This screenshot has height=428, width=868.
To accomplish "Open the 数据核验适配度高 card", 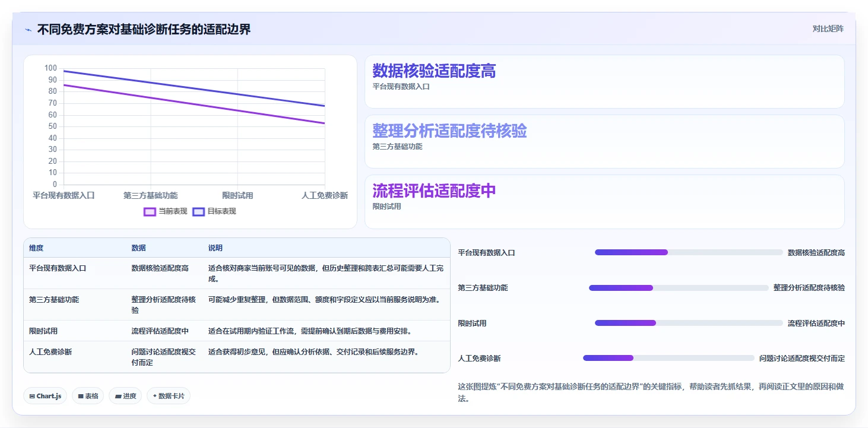I will 604,82.
